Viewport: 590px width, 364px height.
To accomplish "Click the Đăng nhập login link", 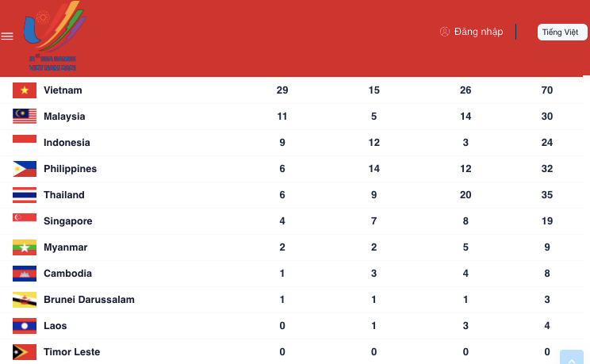I will coord(479,32).
